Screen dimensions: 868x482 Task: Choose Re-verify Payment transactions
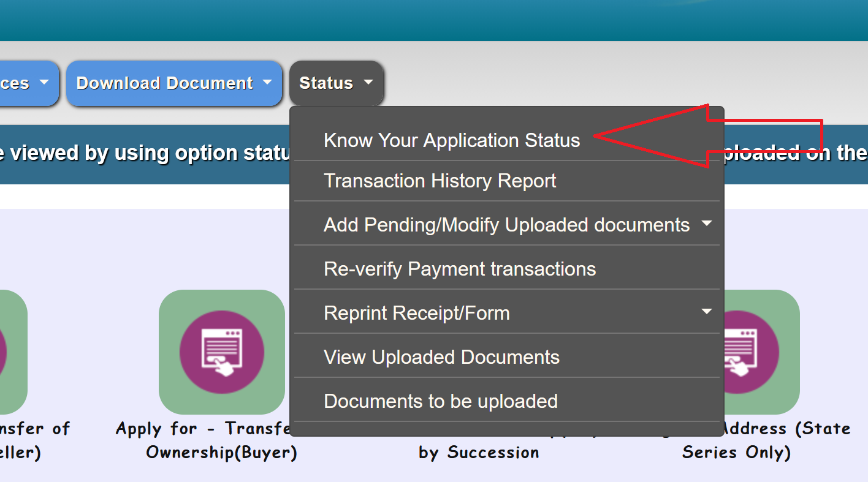[459, 268]
